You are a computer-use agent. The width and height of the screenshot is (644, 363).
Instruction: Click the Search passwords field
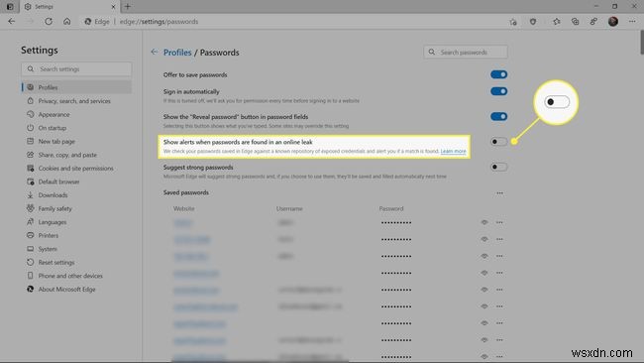(466, 53)
